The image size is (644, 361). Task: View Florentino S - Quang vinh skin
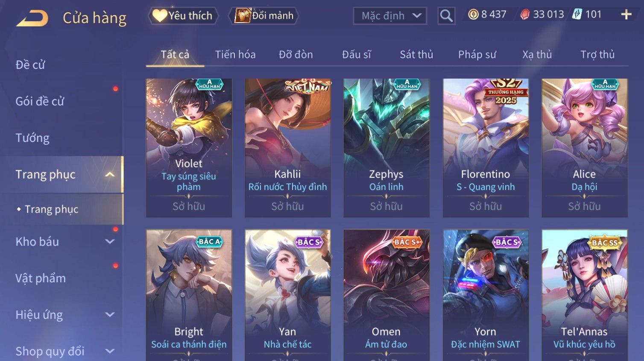point(486,148)
